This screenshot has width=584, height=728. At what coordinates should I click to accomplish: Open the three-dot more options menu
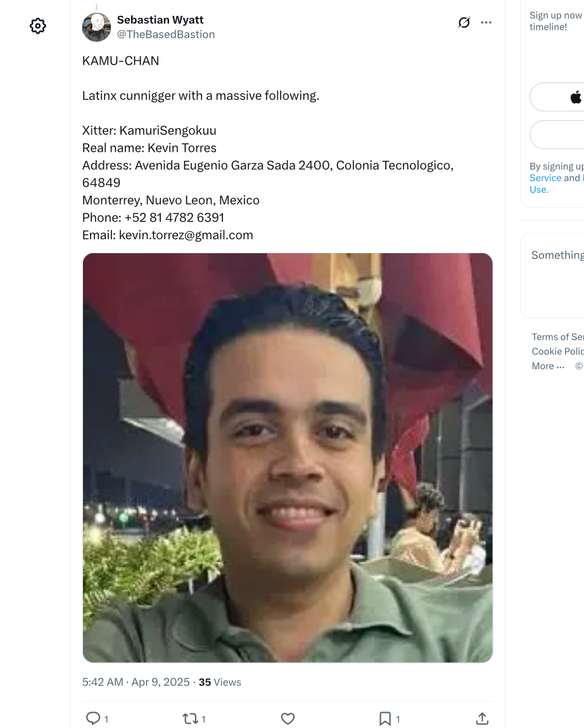click(x=486, y=22)
